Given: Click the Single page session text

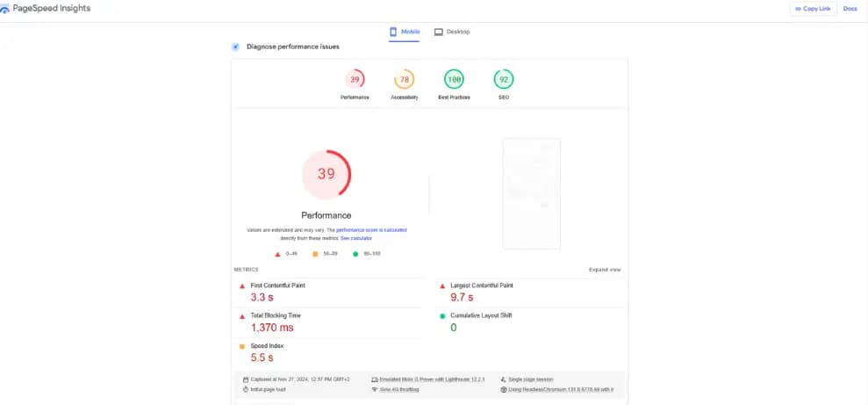Looking at the screenshot, I should coord(530,380).
